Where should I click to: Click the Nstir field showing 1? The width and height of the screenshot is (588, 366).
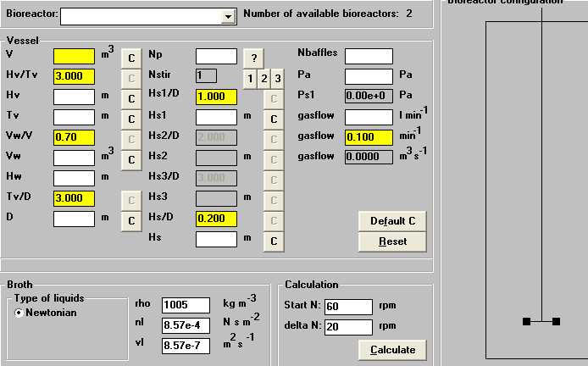206,76
